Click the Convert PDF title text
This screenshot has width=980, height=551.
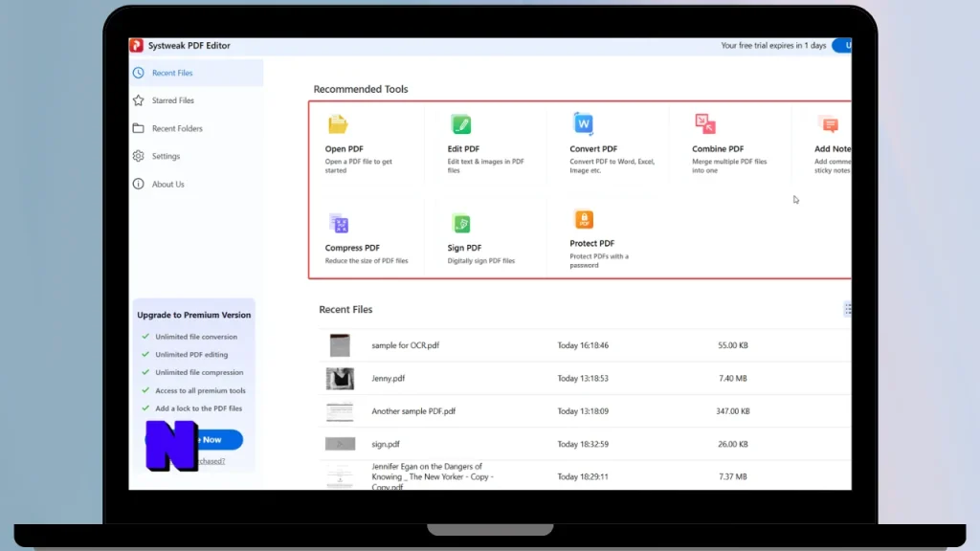pos(593,148)
